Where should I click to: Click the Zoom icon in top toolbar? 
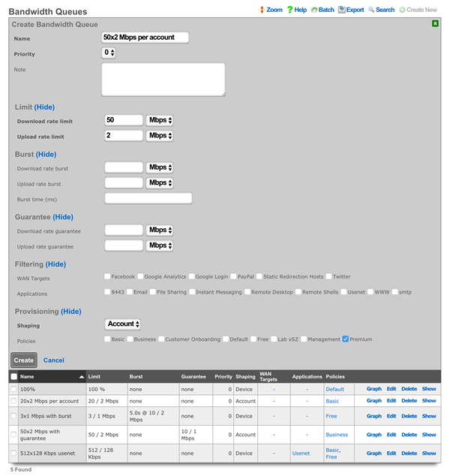tap(262, 10)
